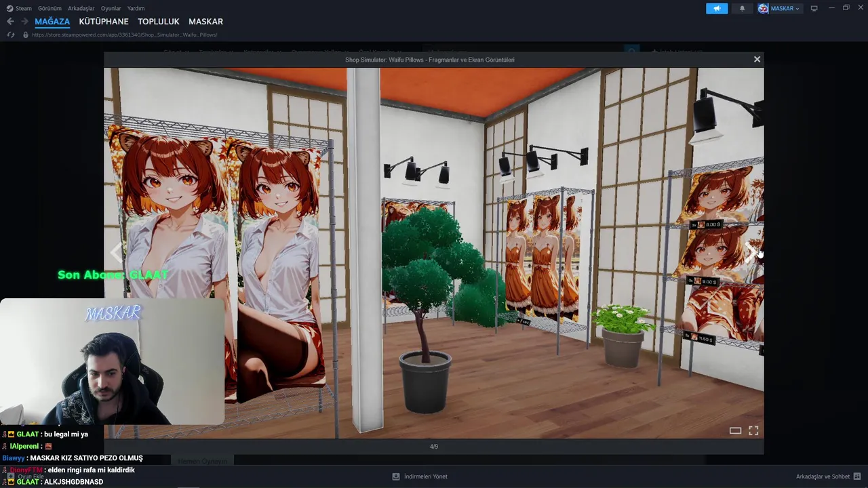
Task: Open the Steam announcements megaphone button
Action: click(x=717, y=8)
